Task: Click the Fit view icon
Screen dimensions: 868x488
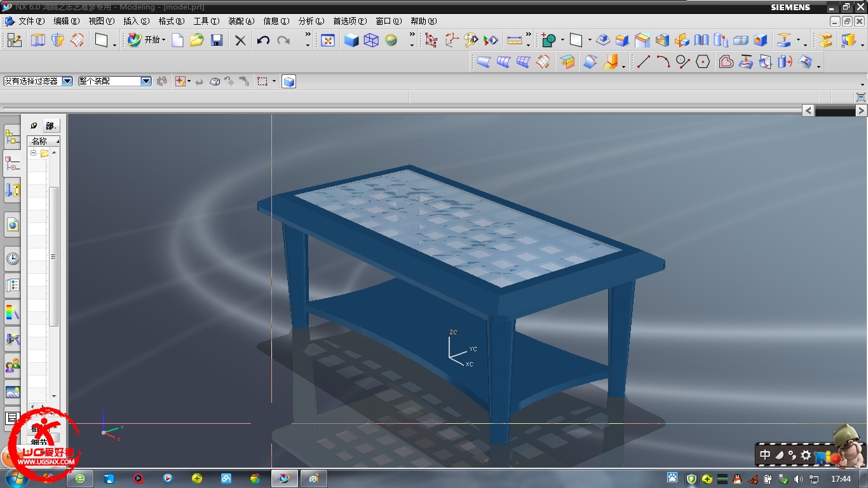Action: (328, 40)
